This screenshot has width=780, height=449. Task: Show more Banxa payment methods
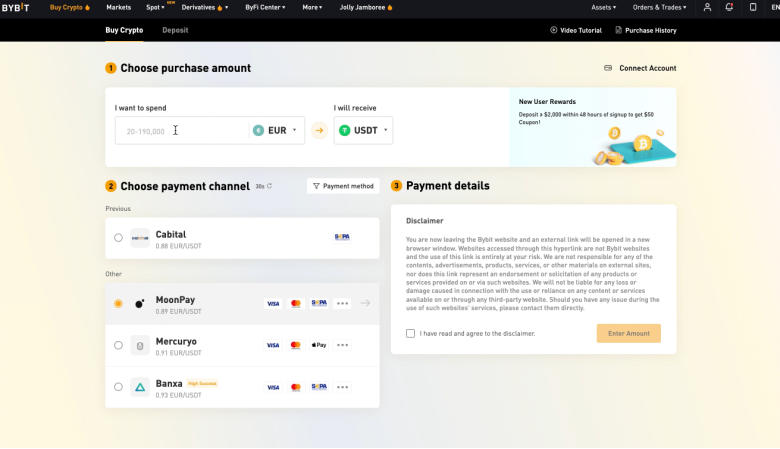pos(342,387)
